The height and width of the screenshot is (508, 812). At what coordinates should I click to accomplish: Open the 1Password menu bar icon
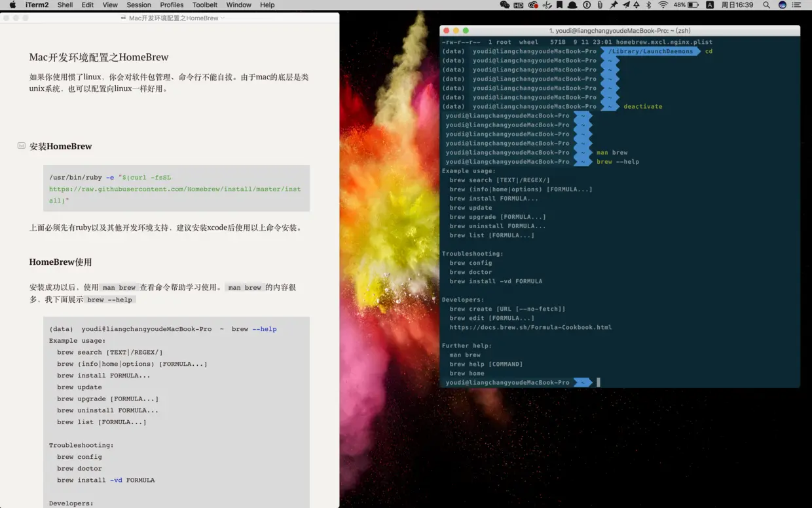(x=587, y=5)
